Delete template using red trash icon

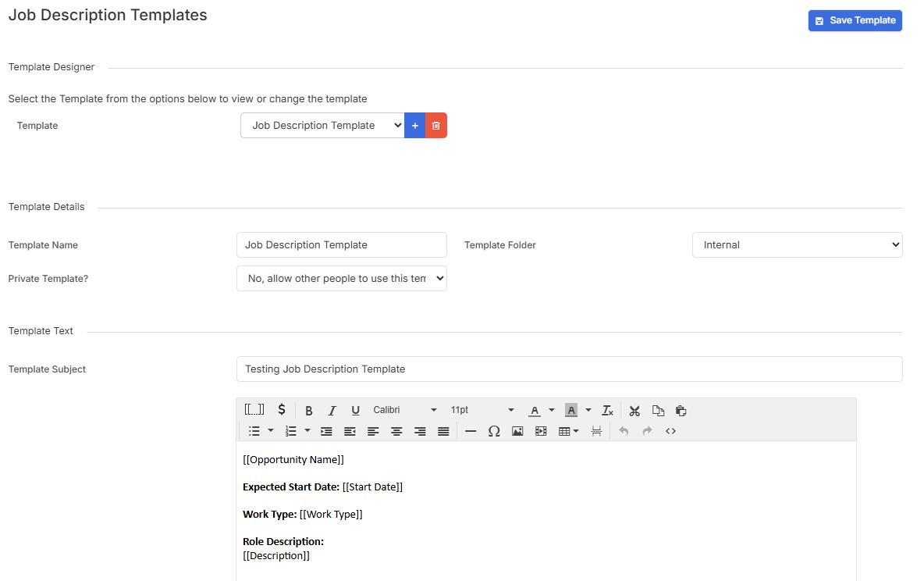pos(436,126)
